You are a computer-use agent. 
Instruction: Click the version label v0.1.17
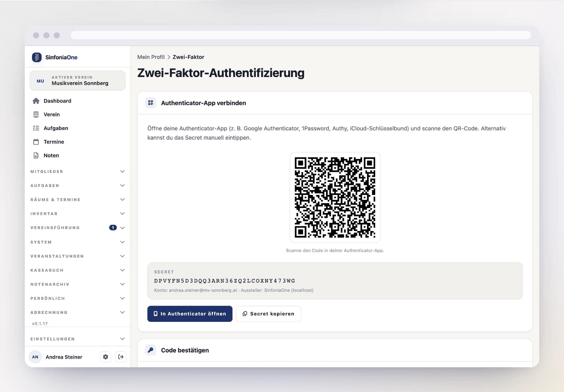40,324
